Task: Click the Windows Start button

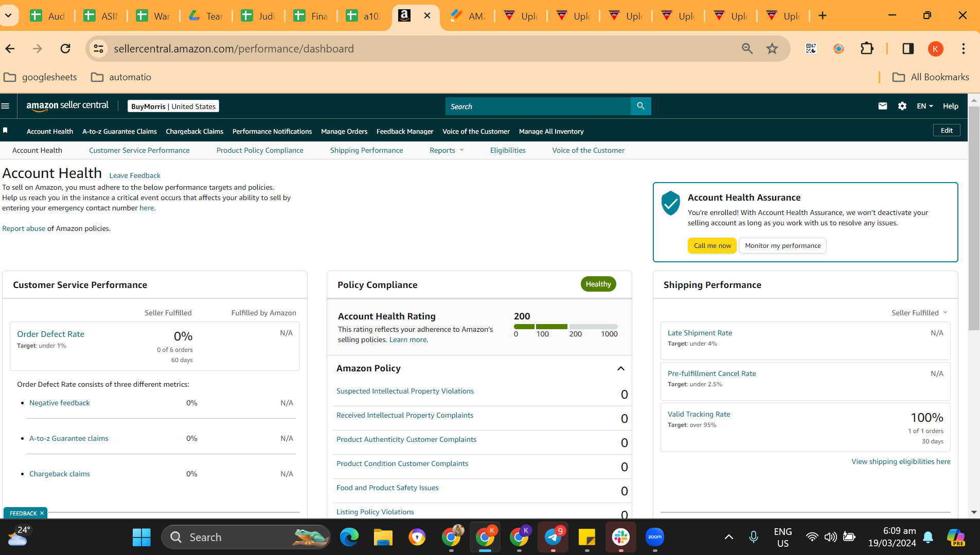Action: pyautogui.click(x=141, y=537)
